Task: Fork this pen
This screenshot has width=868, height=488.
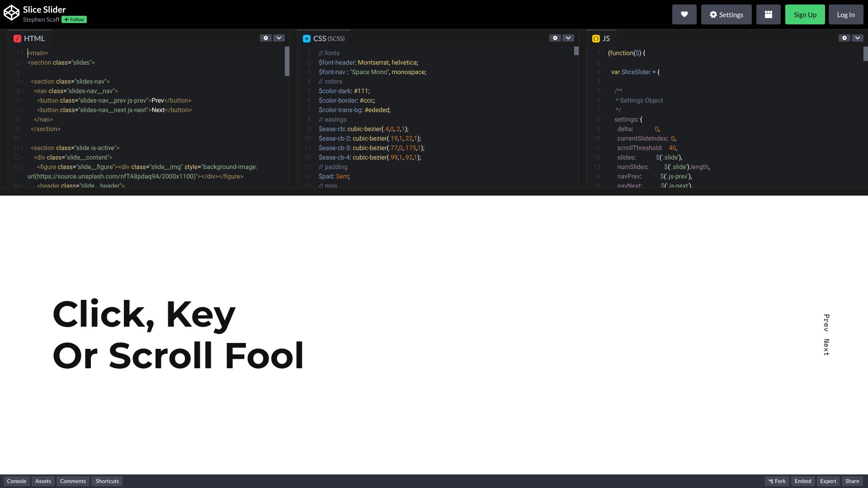Action: (777, 481)
